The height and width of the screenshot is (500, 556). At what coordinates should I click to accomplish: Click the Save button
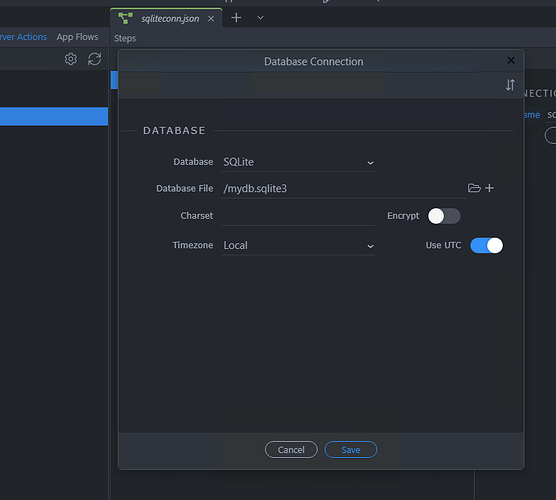pyautogui.click(x=351, y=450)
